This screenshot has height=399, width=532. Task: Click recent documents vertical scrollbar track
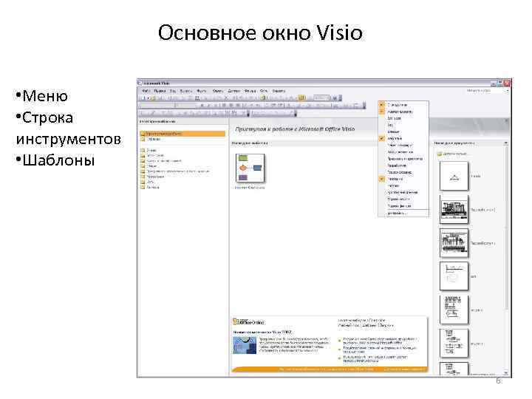[x=506, y=339]
